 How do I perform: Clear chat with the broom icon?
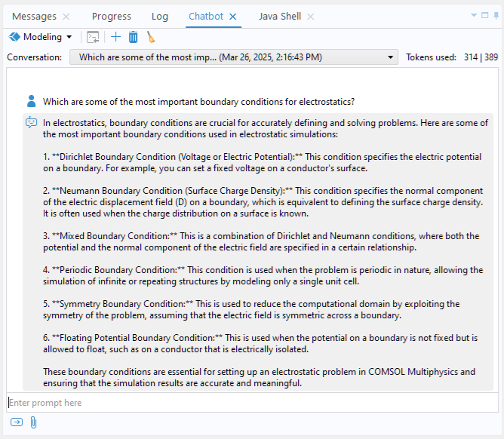pyautogui.click(x=151, y=37)
